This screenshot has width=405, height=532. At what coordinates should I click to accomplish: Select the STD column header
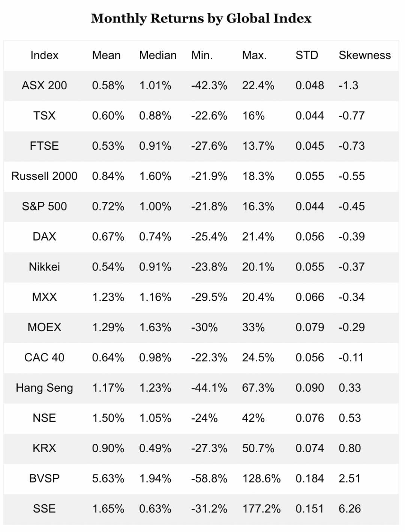pos(307,55)
